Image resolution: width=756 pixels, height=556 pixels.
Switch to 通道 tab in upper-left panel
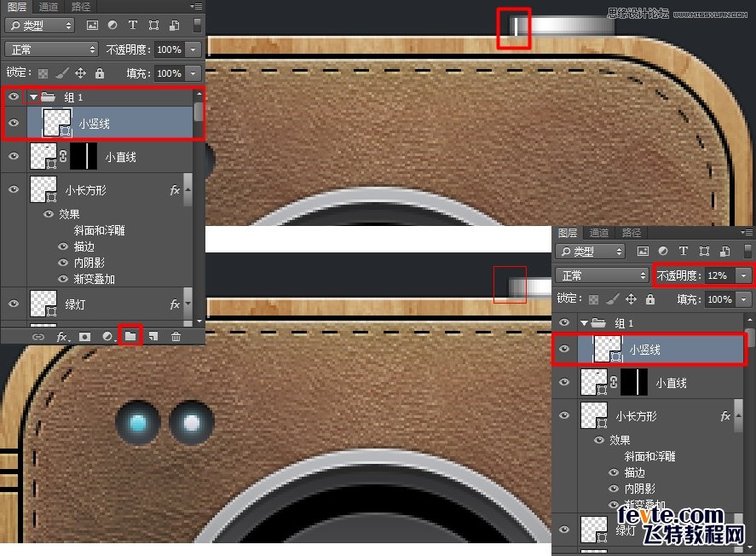(x=49, y=7)
